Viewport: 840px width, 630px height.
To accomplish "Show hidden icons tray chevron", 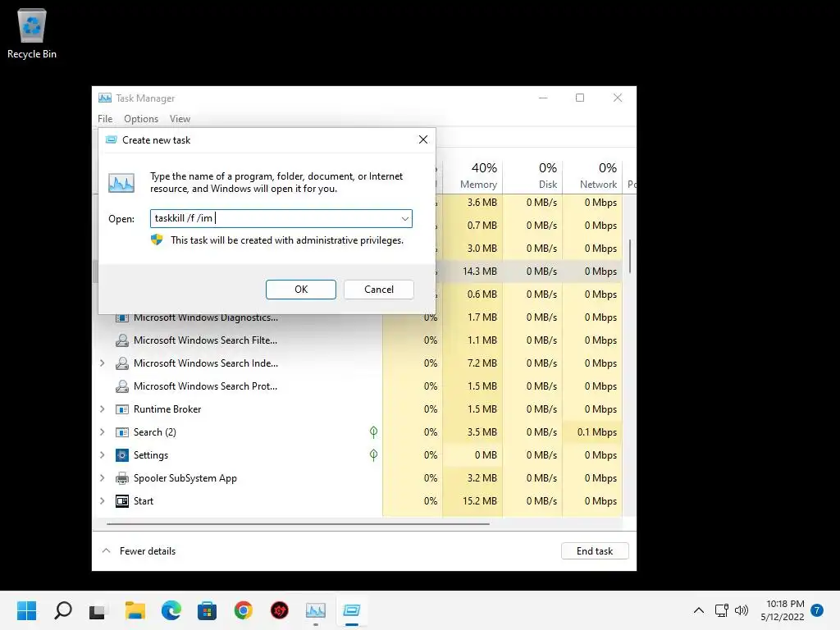I will [699, 610].
